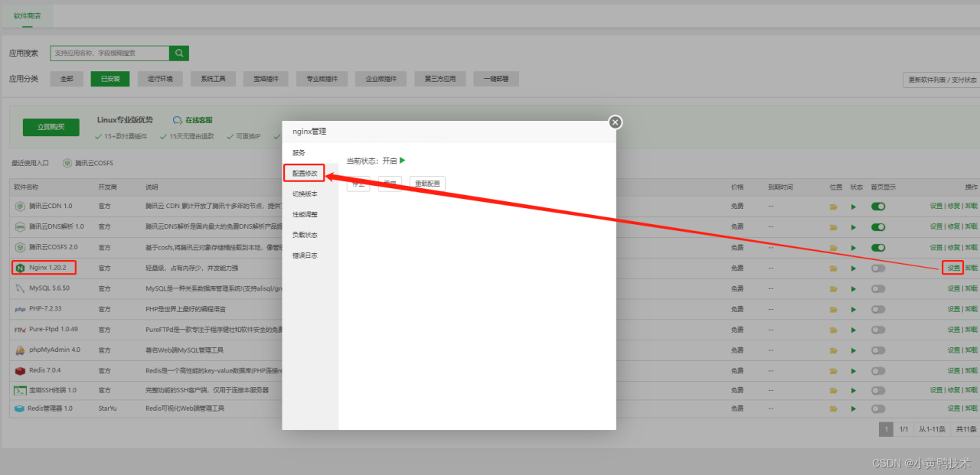Click 腾讯云DNS解析 app icon
Viewport: 980px width, 475px height.
point(21,227)
